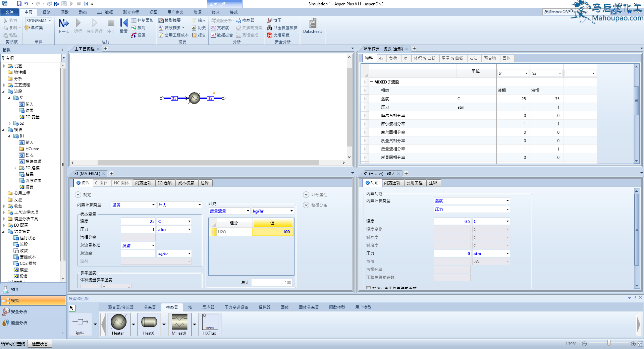Open the 安全分析 environment button
644x349 pixels.
click(33, 312)
